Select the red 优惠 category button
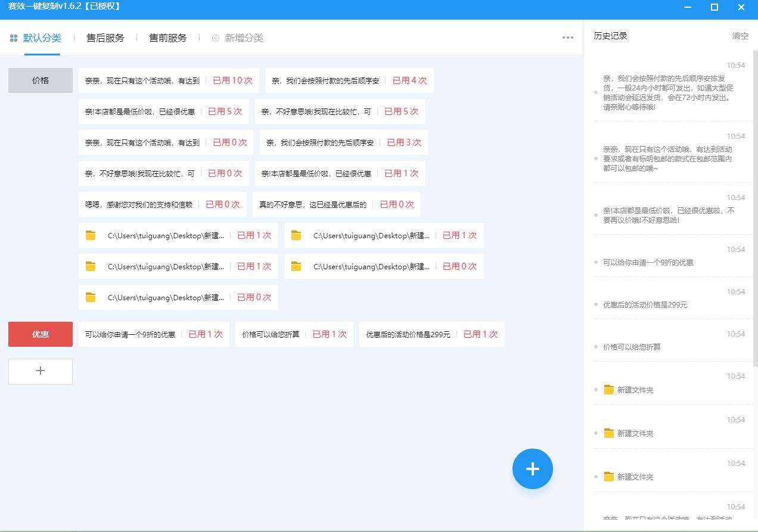The width and height of the screenshot is (758, 532). [x=40, y=334]
